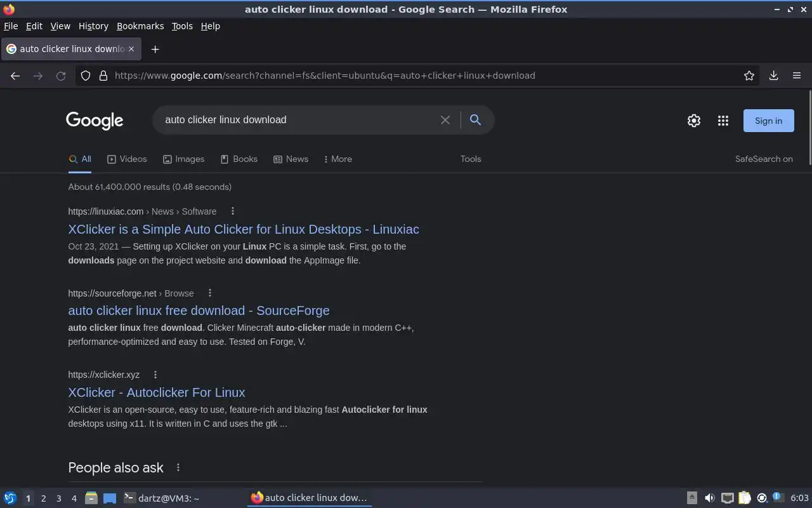The height and width of the screenshot is (508, 812).
Task: Click the show desktop panel icon
Action: [110, 498]
